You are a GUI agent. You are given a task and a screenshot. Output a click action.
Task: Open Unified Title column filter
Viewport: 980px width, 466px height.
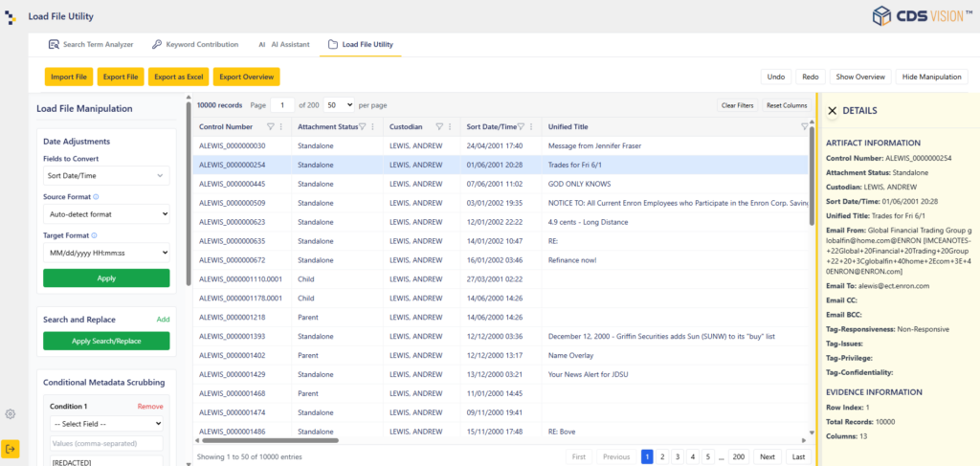[x=804, y=127]
